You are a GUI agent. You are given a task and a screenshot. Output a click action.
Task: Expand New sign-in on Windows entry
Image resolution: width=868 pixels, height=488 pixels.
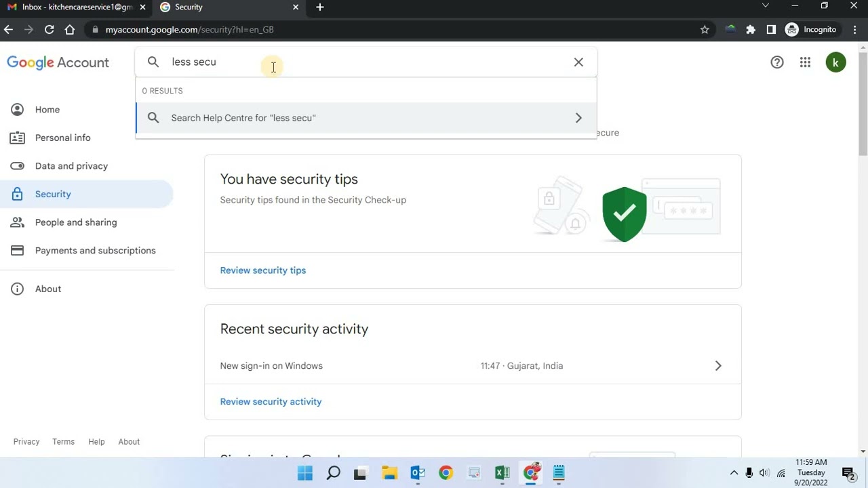coord(473,366)
